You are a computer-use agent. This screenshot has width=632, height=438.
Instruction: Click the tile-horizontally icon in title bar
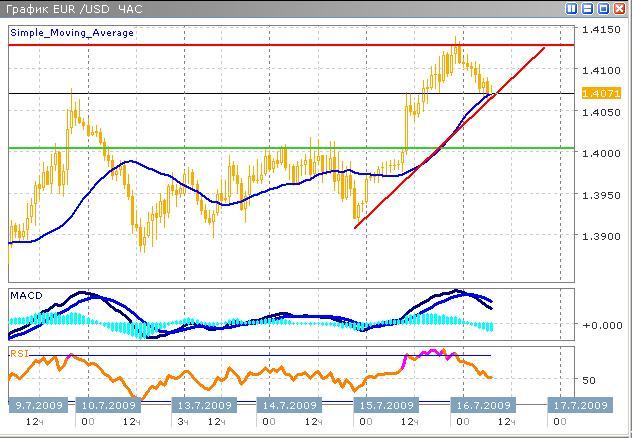coord(587,9)
